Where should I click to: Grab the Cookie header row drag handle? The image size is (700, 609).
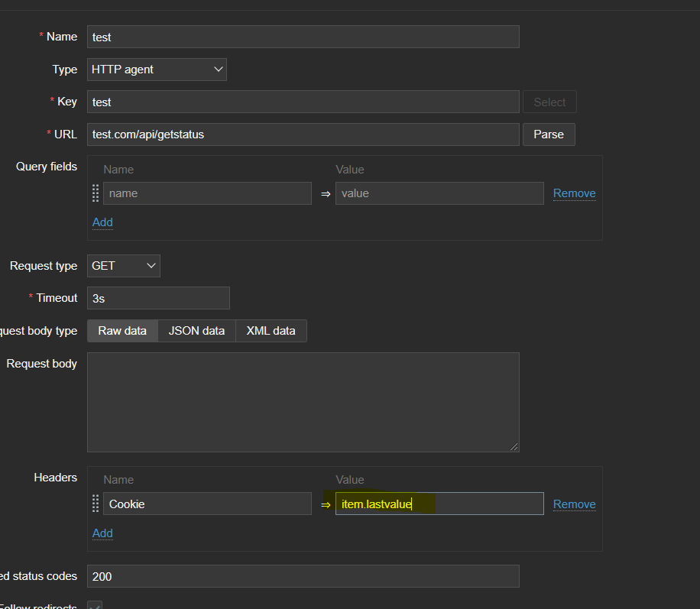(96, 504)
